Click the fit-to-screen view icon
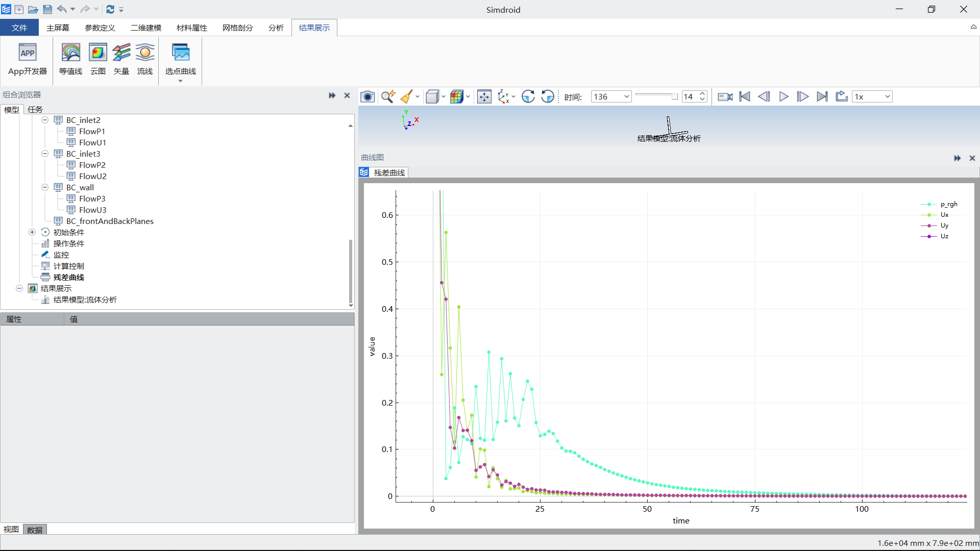 (483, 96)
